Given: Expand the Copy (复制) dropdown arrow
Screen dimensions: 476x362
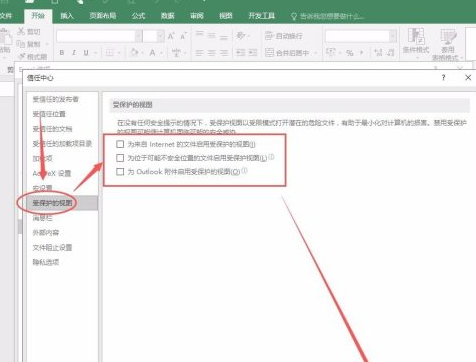Looking at the screenshot, I should pyautogui.click(x=47, y=44).
